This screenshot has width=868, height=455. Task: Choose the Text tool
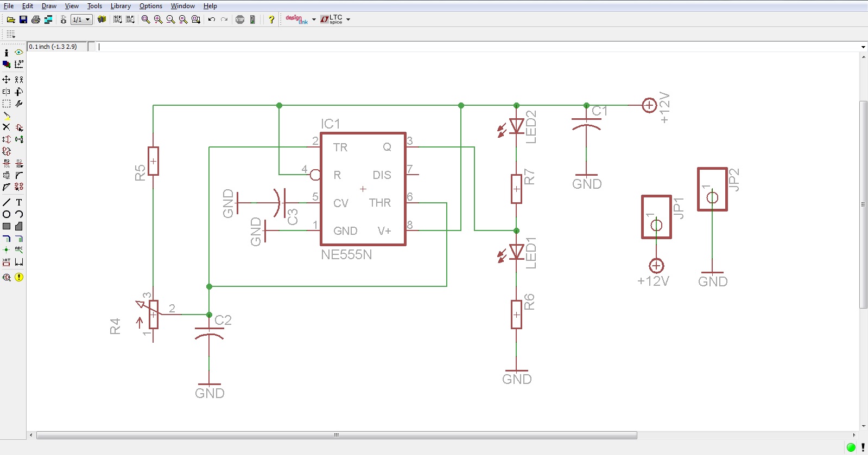(x=19, y=202)
